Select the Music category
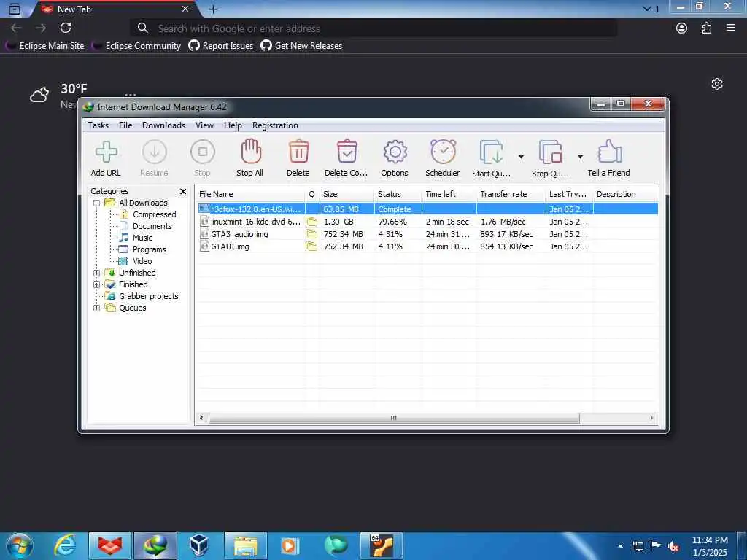Viewport: 747px width, 560px height. (x=142, y=238)
